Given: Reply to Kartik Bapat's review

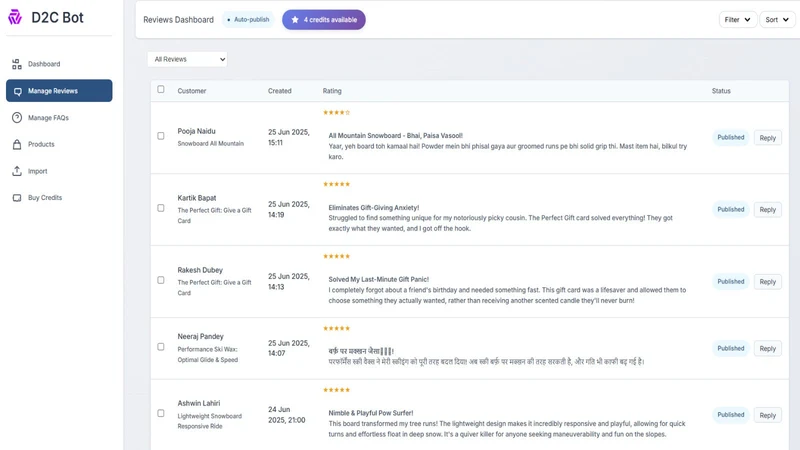Looking at the screenshot, I should (767, 210).
